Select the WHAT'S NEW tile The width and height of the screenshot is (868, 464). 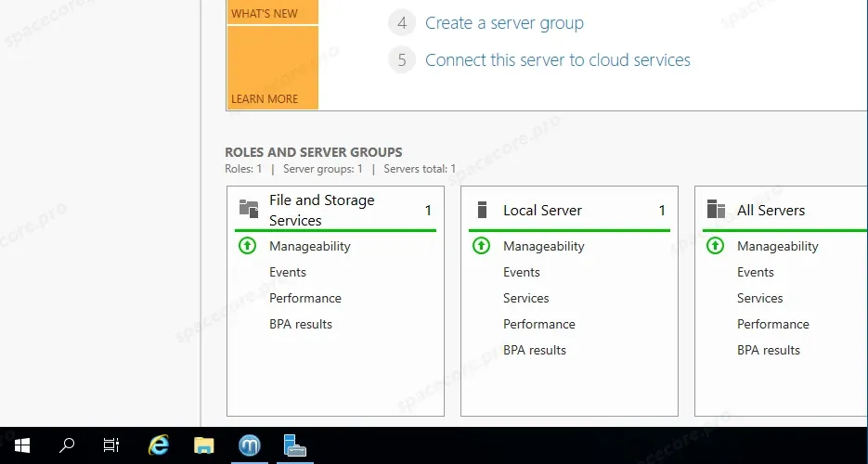272,12
